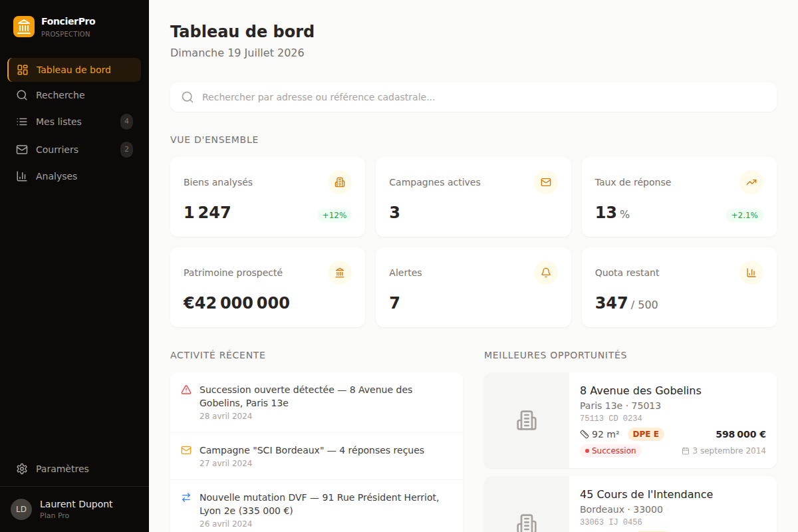Select the 598 000 € price
This screenshot has width=798, height=532.
click(741, 434)
